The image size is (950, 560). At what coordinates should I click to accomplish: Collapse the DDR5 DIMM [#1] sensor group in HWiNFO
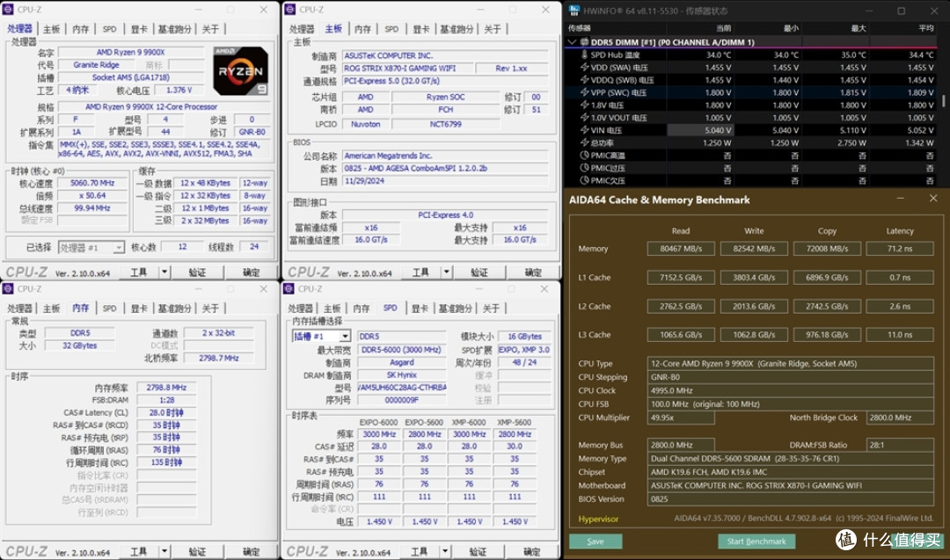572,42
